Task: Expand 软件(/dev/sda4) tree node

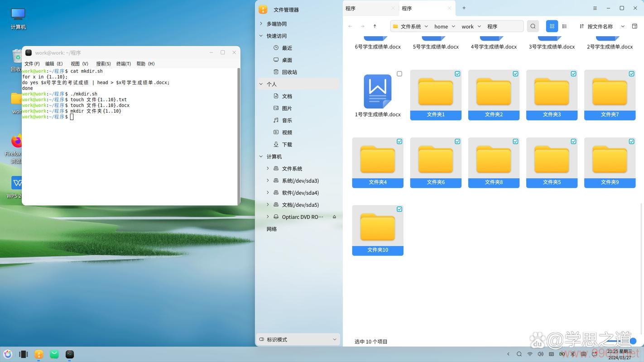Action: [x=268, y=193]
